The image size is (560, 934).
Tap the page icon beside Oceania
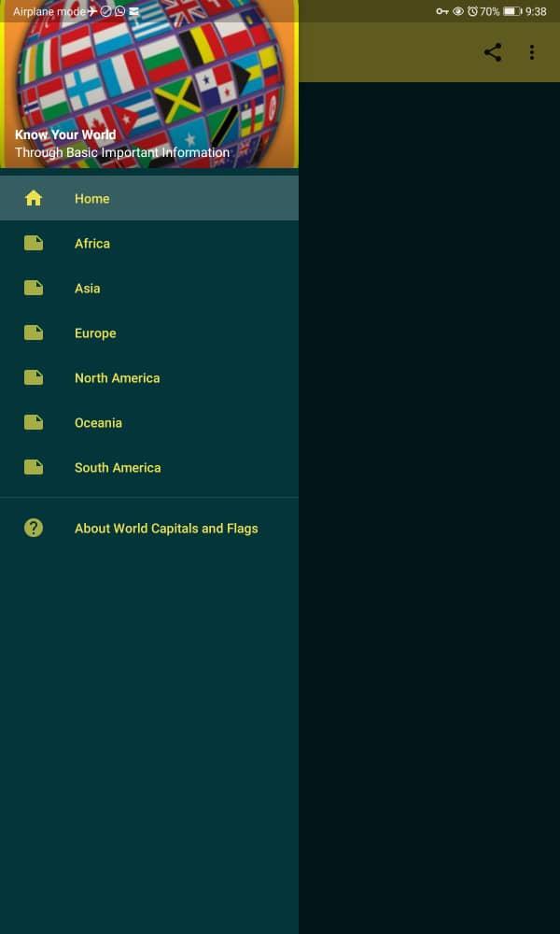tap(34, 422)
